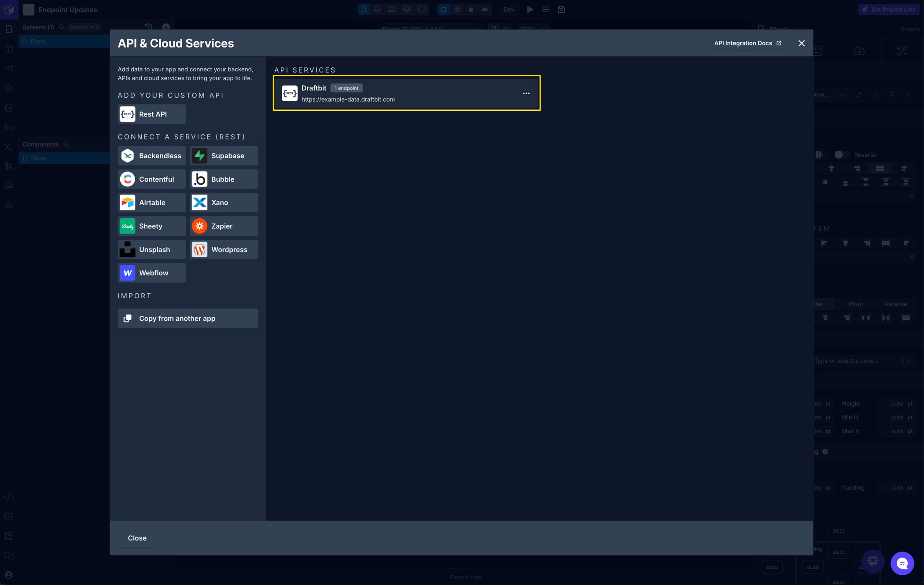Select the Wrap option tab
This screenshot has width=924, height=585.
click(855, 304)
